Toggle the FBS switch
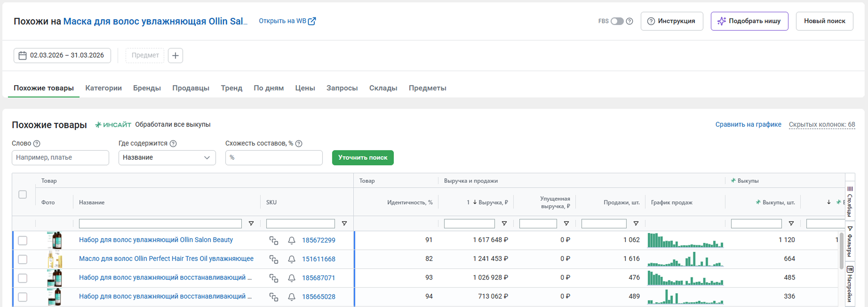868x307 pixels. tap(617, 21)
